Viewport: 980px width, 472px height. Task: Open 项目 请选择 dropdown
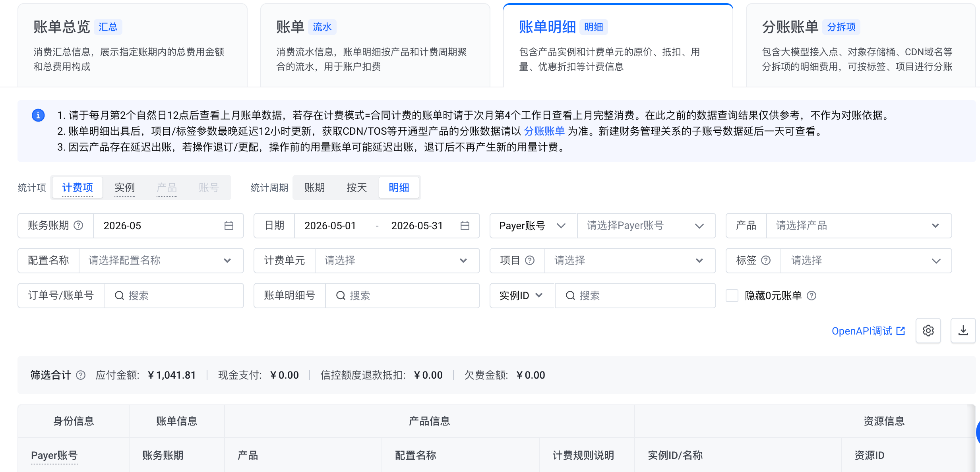coord(630,260)
